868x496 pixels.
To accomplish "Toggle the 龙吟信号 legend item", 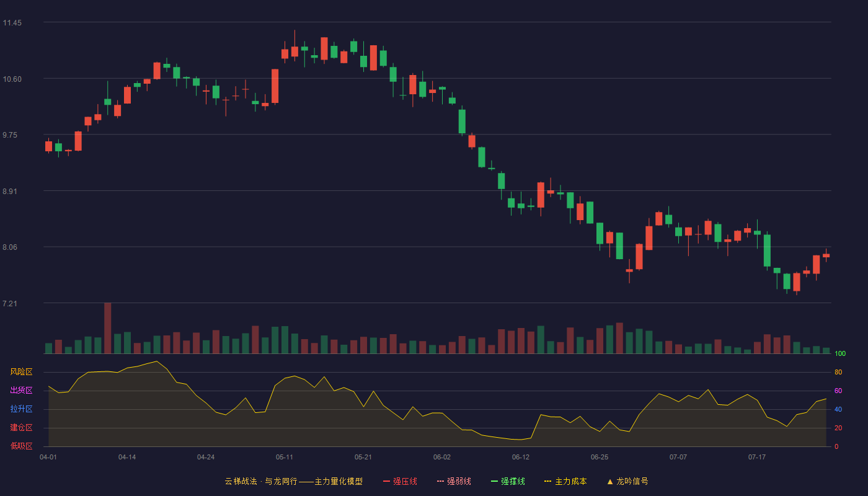I will [x=627, y=481].
